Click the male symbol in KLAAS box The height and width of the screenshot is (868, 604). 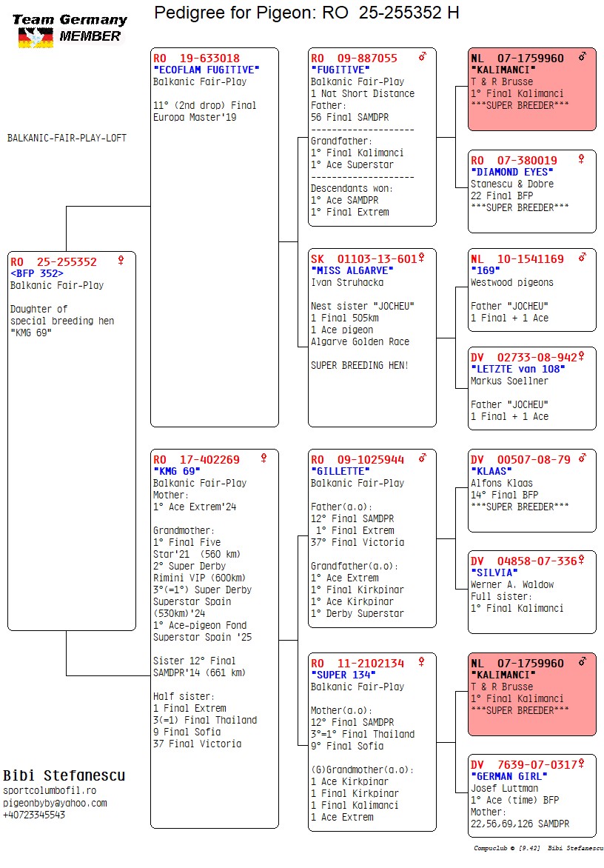click(x=583, y=458)
